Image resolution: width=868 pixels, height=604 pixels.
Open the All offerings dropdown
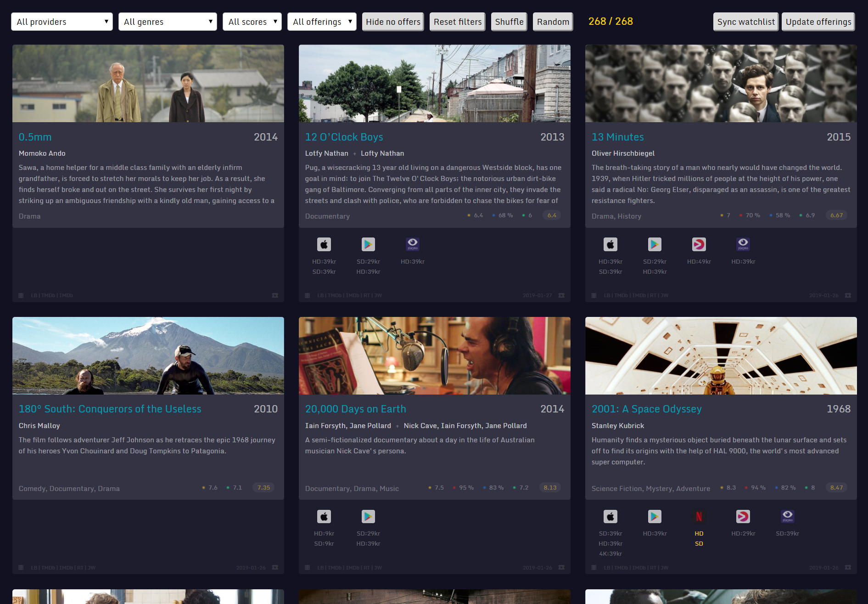pyautogui.click(x=322, y=22)
